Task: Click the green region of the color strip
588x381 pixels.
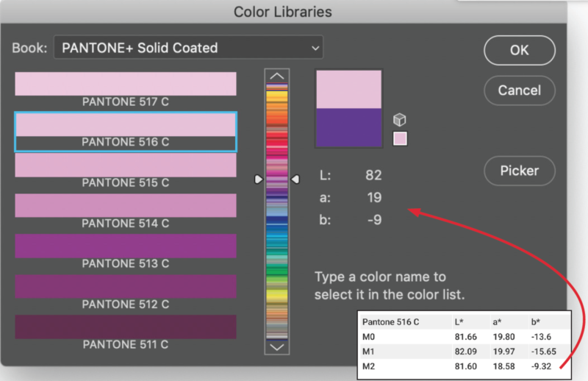Action: pyautogui.click(x=277, y=272)
